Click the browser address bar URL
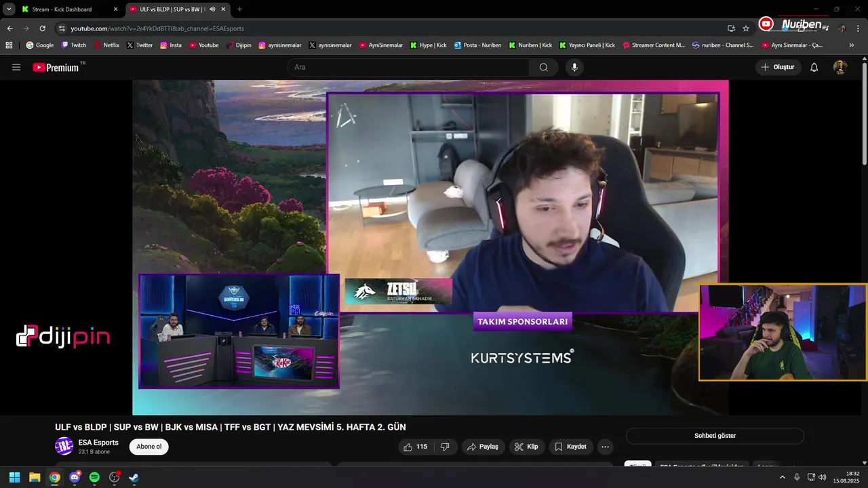 [x=157, y=28]
